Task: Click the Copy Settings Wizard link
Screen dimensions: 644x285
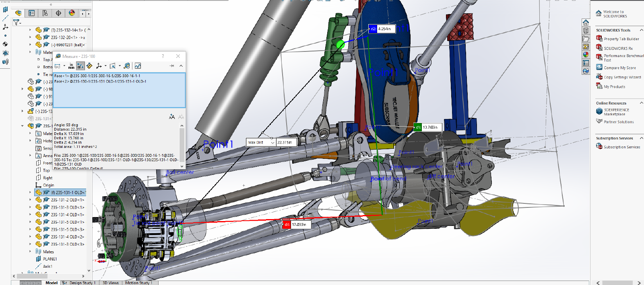Action: [622, 77]
